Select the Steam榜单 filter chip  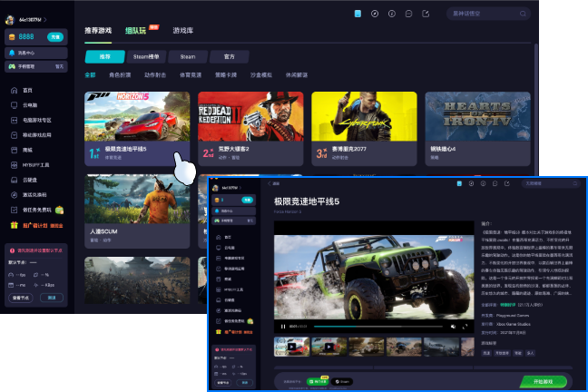(x=146, y=56)
